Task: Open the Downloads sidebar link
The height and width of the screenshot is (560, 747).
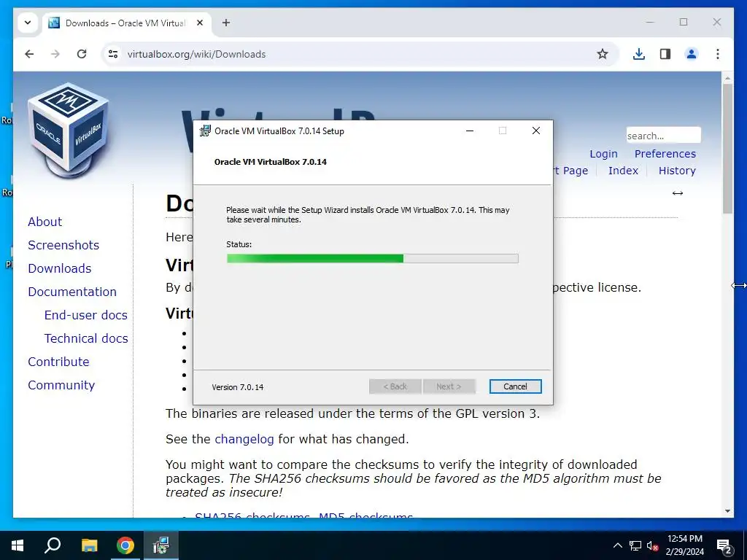Action: coord(60,268)
